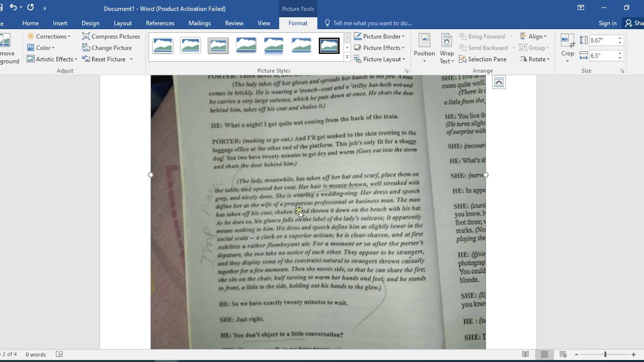The height and width of the screenshot is (362, 644).
Task: Open the References tab
Action: [160, 23]
